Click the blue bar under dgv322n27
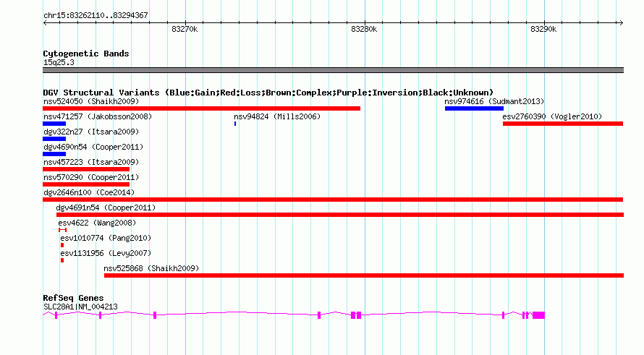 pos(54,139)
